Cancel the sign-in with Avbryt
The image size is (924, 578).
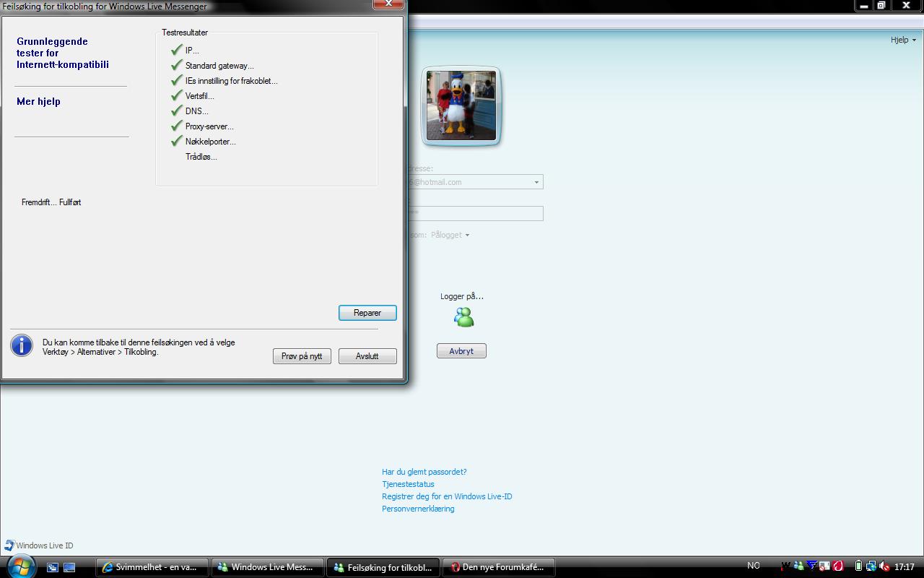pos(461,351)
